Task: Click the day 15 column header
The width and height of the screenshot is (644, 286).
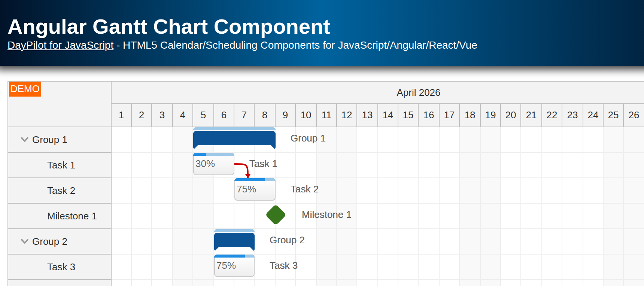Action: coord(408,115)
